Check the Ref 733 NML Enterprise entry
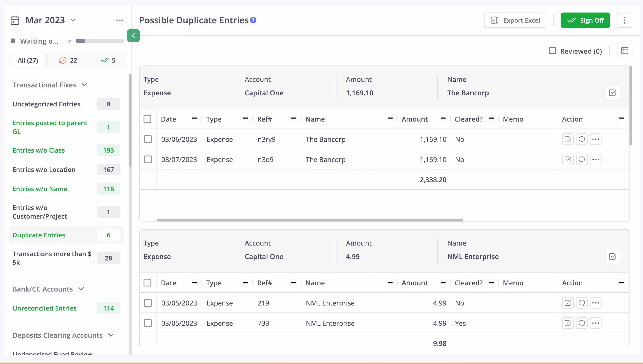The height and width of the screenshot is (364, 643). (148, 323)
